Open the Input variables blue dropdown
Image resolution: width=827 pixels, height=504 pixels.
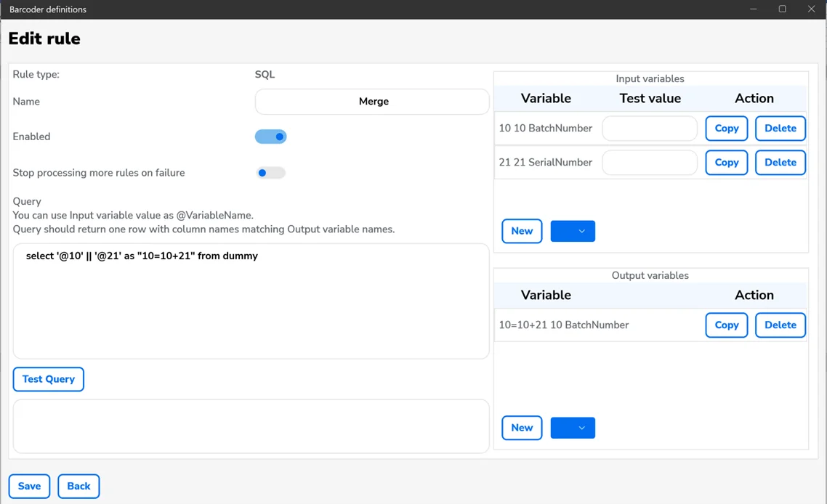(x=573, y=231)
